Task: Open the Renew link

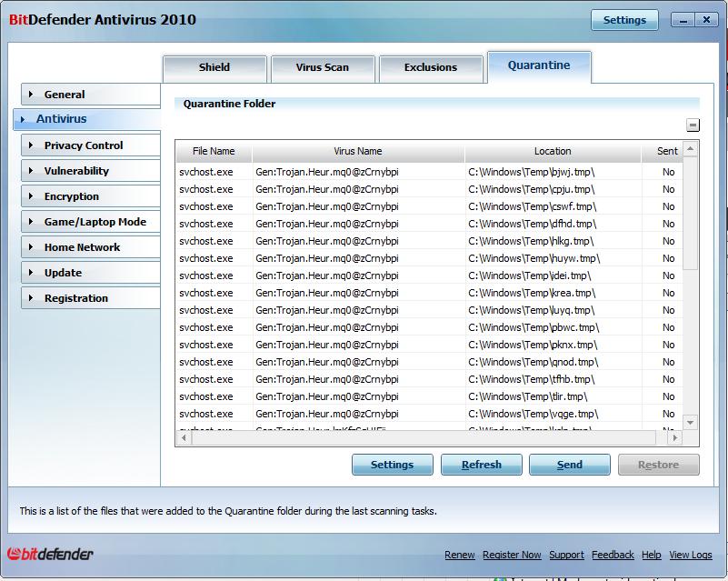Action: click(460, 555)
